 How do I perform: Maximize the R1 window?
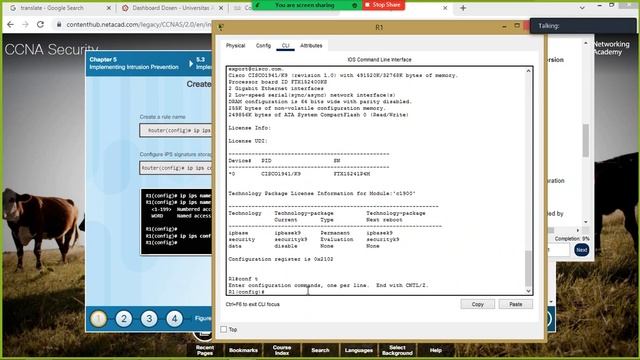517,26
